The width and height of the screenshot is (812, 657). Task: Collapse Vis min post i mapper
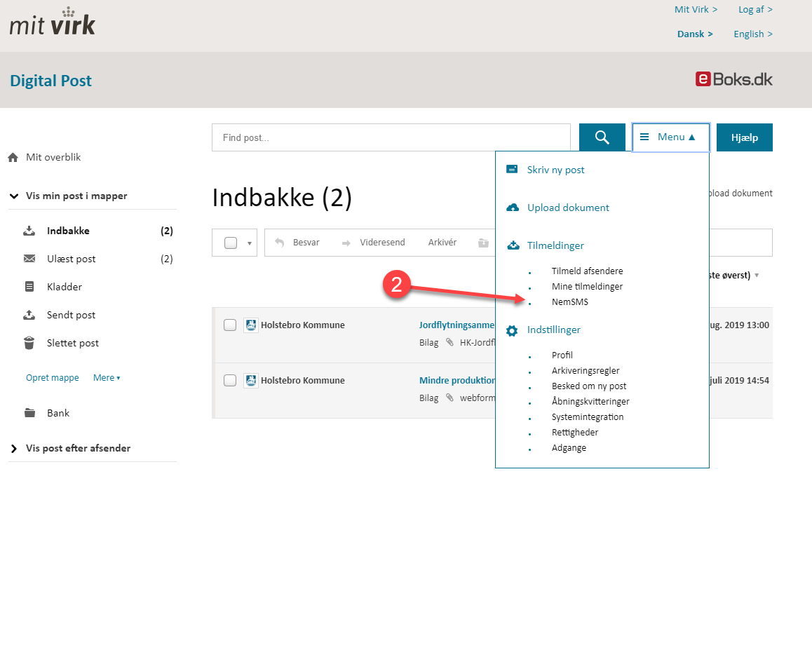pos(14,196)
